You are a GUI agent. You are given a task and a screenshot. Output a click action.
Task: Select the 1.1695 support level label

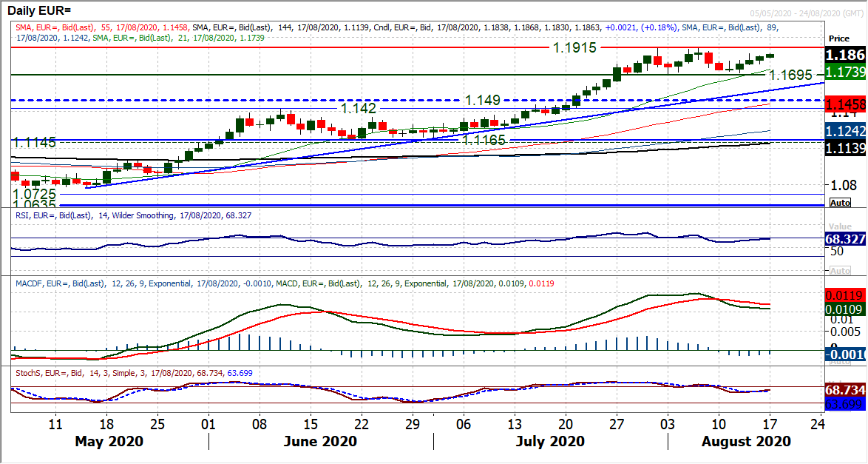point(790,75)
